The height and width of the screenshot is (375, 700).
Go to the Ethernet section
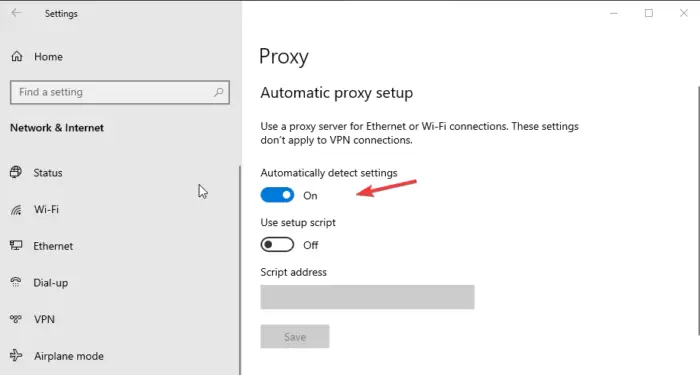tap(53, 246)
